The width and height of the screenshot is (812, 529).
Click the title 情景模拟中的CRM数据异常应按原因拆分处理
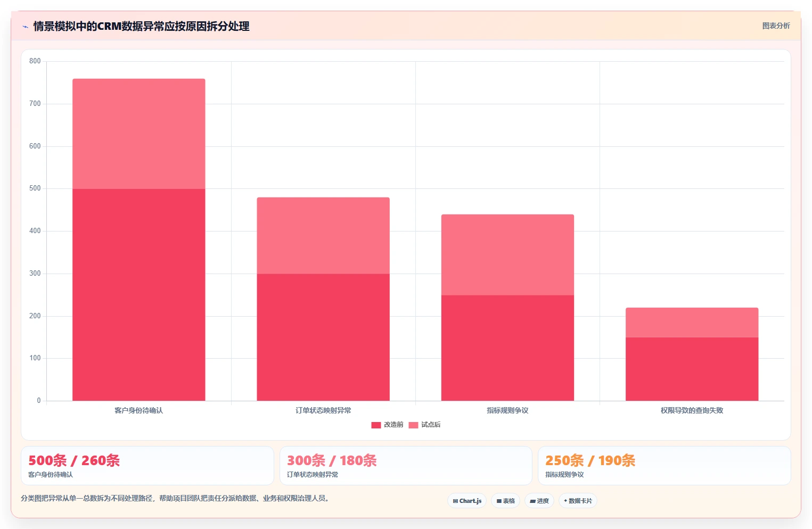(x=141, y=26)
